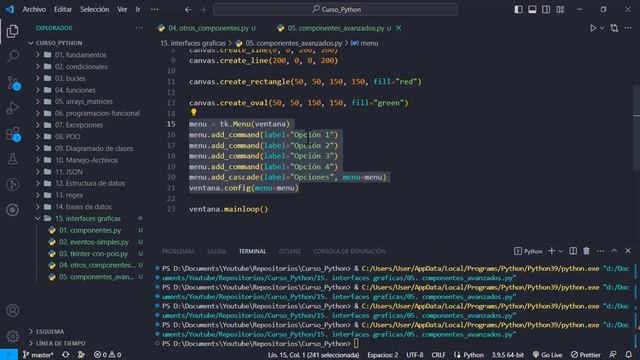Maximize panel with chevron up icon

click(614, 251)
